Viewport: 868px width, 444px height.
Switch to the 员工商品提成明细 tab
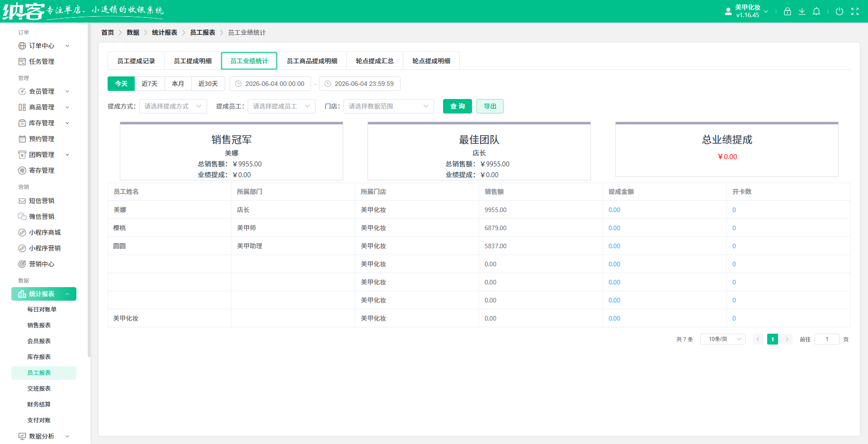(x=312, y=61)
